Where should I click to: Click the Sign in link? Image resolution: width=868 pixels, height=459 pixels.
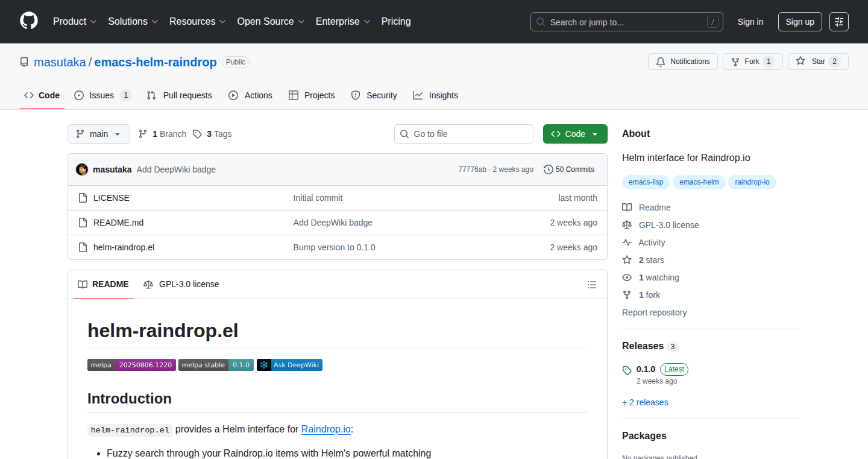[750, 22]
